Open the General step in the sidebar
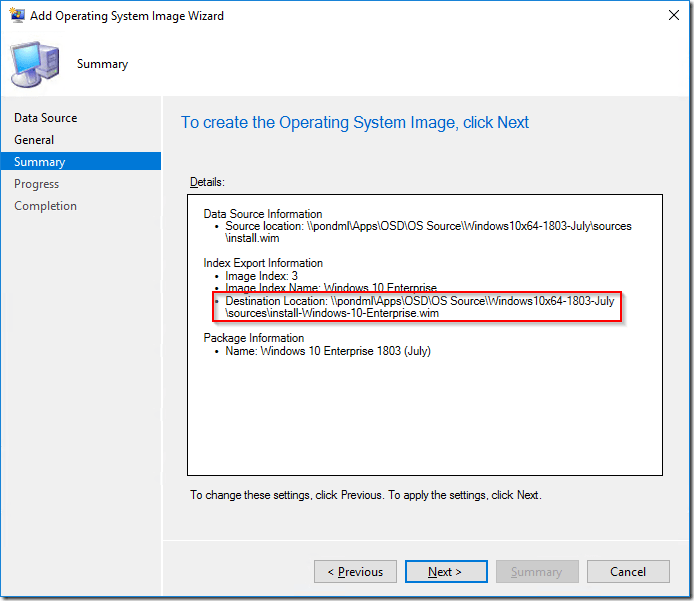694x601 pixels. tap(34, 140)
